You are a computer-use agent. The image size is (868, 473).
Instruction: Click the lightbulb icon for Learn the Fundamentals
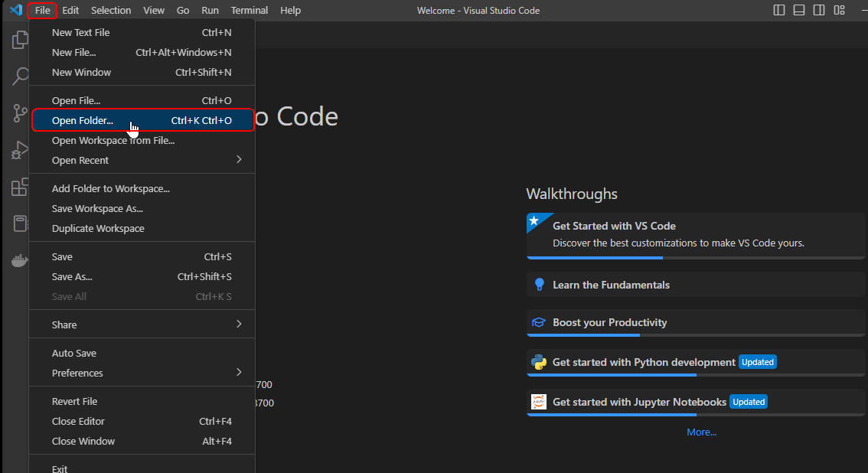pos(539,285)
